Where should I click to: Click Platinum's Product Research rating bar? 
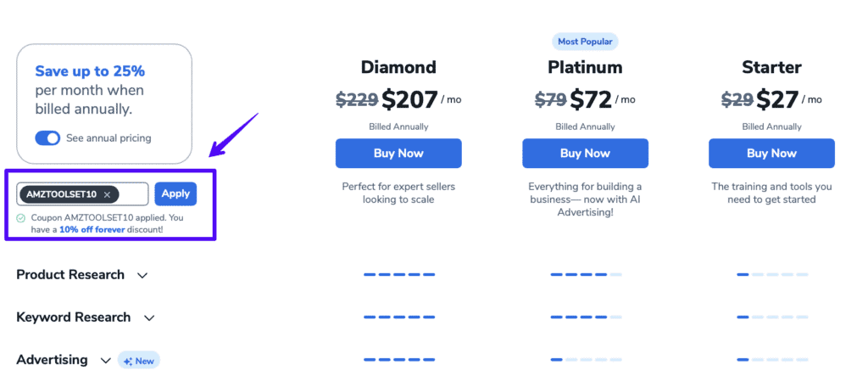[x=585, y=275]
